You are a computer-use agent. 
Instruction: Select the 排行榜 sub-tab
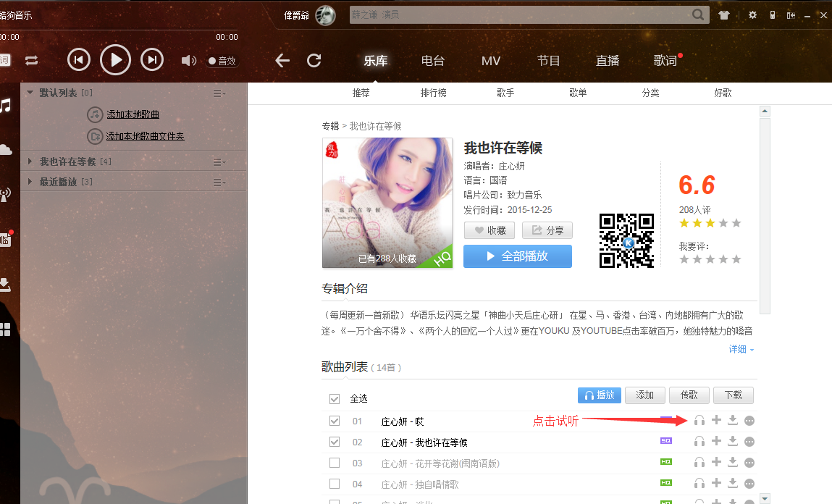pyautogui.click(x=434, y=93)
